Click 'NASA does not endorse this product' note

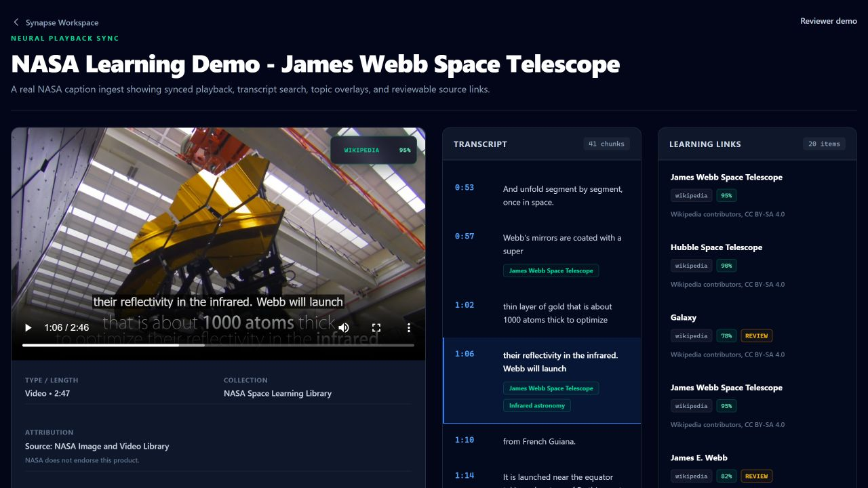click(x=82, y=461)
